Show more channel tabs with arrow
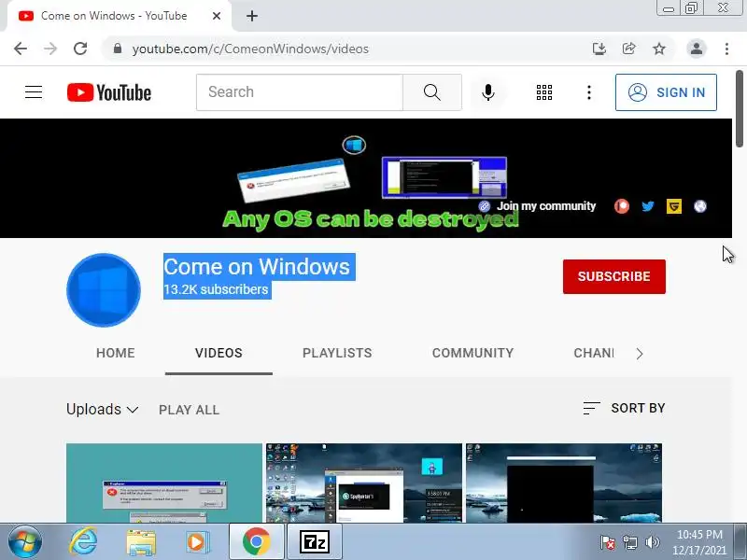The height and width of the screenshot is (560, 747). coord(640,354)
